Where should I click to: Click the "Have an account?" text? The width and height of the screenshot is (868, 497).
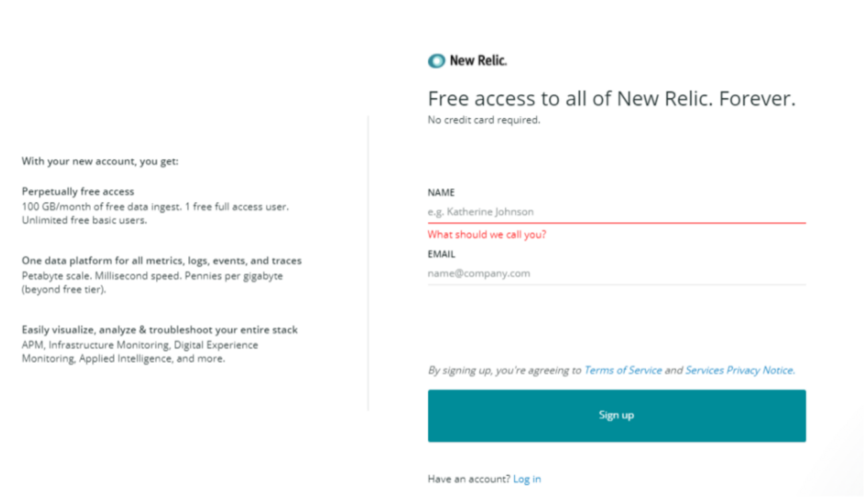pos(469,479)
